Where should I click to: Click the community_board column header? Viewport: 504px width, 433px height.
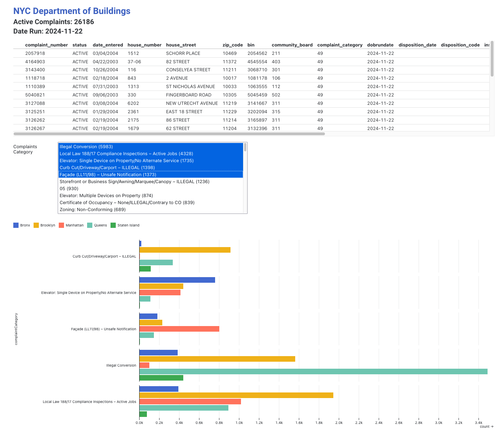point(292,45)
